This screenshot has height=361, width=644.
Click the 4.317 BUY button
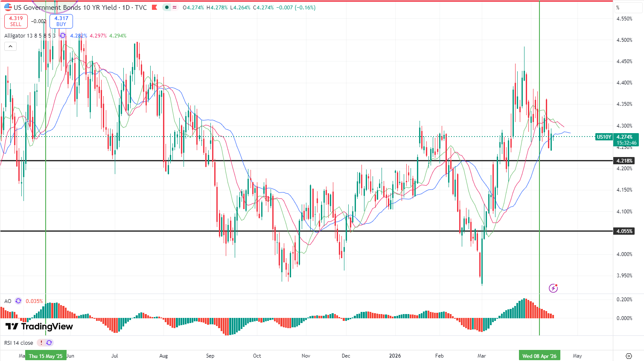(61, 21)
